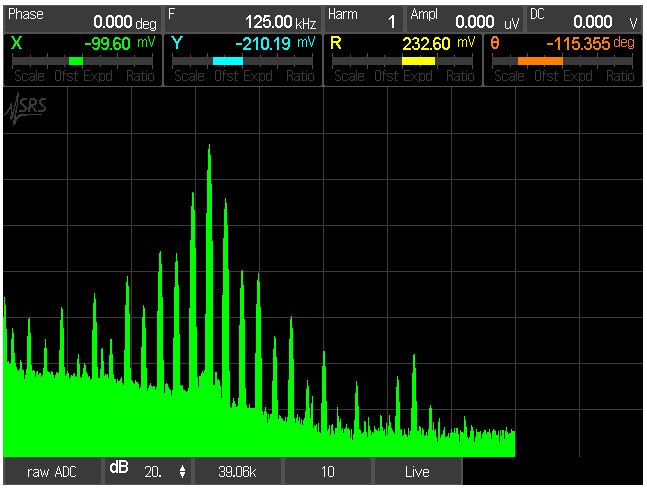The height and width of the screenshot is (489, 647).
Task: Select the F 125.00 kHz frequency field
Action: [x=243, y=17]
